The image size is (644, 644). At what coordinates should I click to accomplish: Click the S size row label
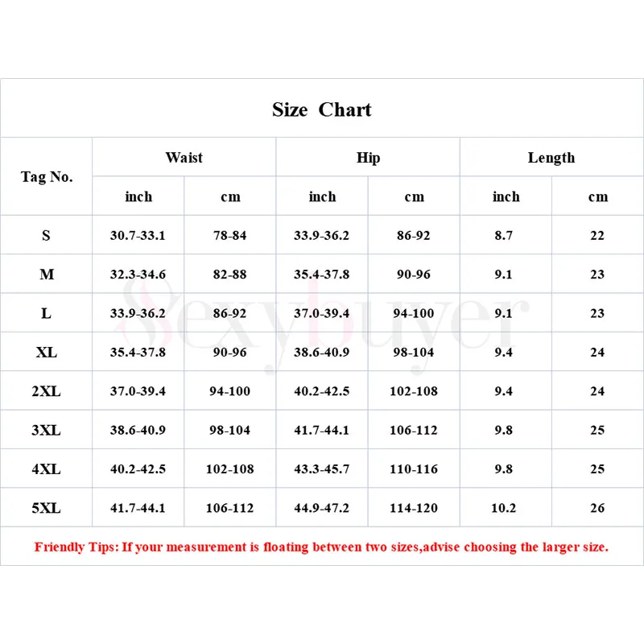click(x=47, y=236)
